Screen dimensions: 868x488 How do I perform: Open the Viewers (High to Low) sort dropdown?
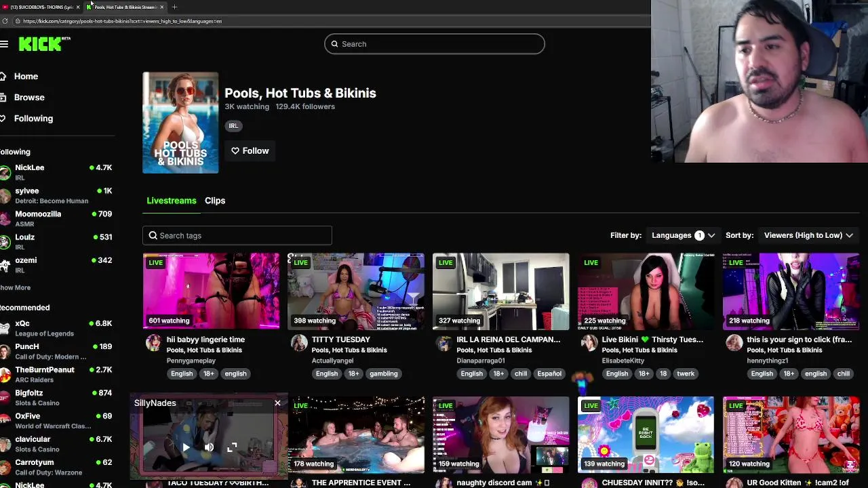pos(808,235)
